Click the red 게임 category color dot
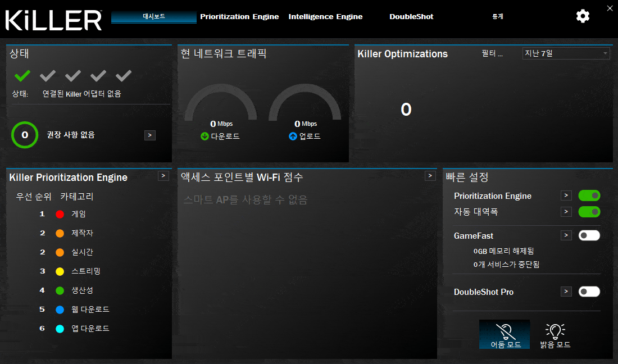This screenshot has width=618, height=364. tap(60, 214)
